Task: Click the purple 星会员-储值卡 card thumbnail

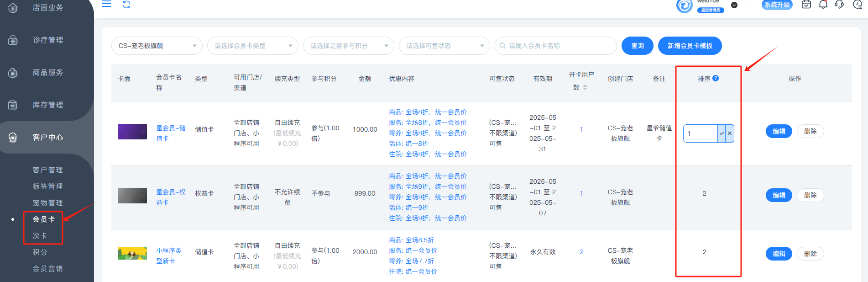Action: tap(132, 132)
